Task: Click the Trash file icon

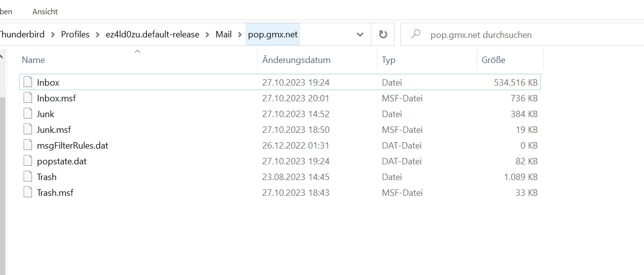Action: click(x=28, y=177)
